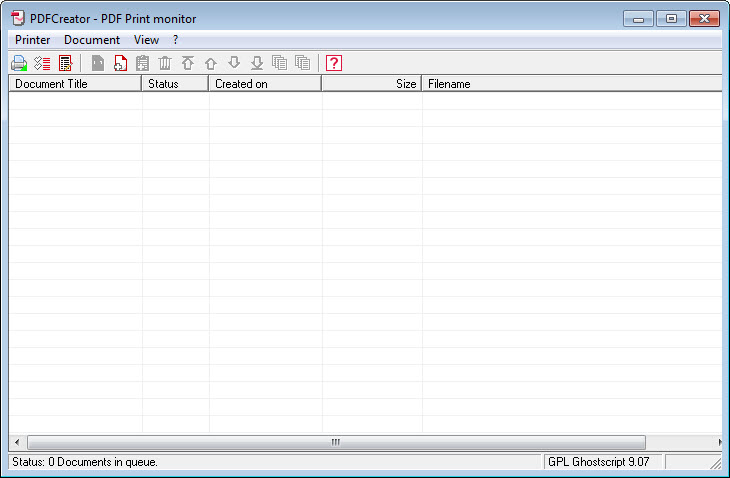Click the 'Status: 0 Documents in queue.' text
This screenshot has width=730, height=478.
click(x=85, y=462)
